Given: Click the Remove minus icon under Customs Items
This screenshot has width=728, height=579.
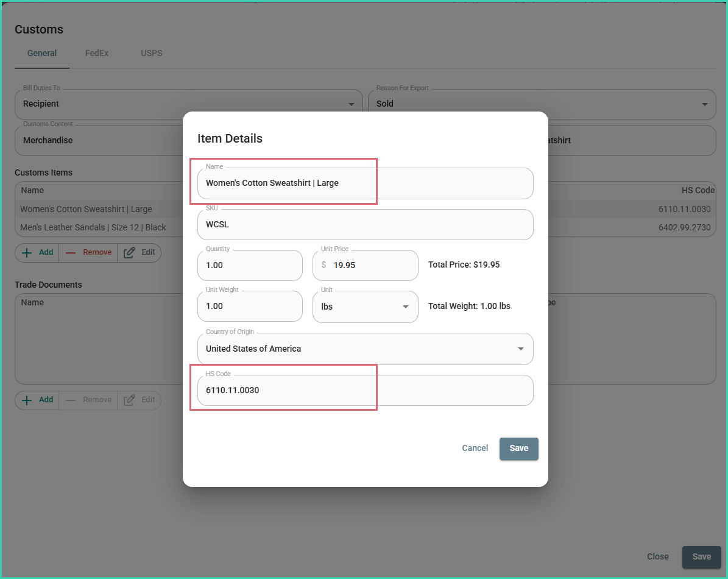Looking at the screenshot, I should click(71, 252).
